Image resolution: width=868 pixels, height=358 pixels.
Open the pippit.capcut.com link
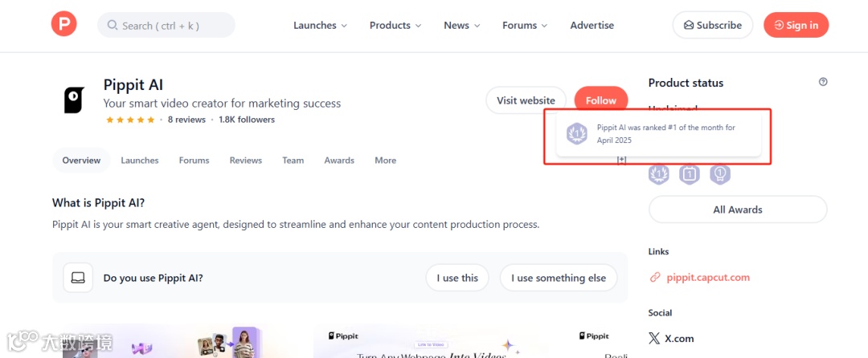coord(707,278)
